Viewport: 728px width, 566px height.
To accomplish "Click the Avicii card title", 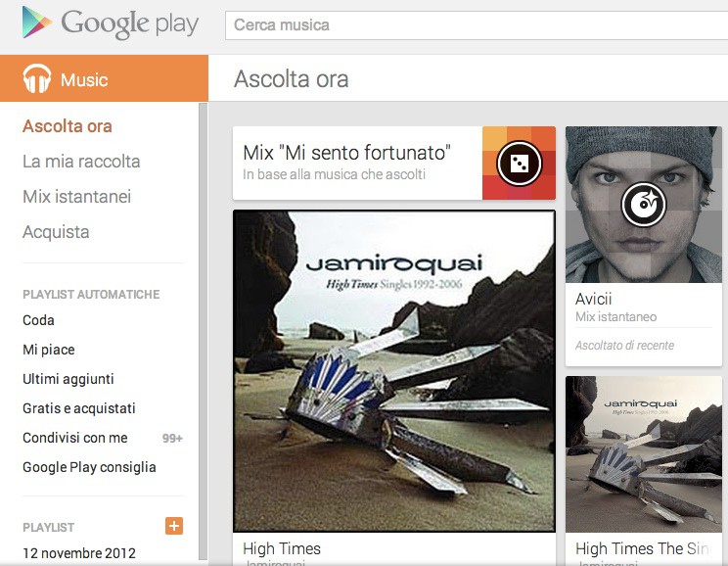I will click(593, 299).
